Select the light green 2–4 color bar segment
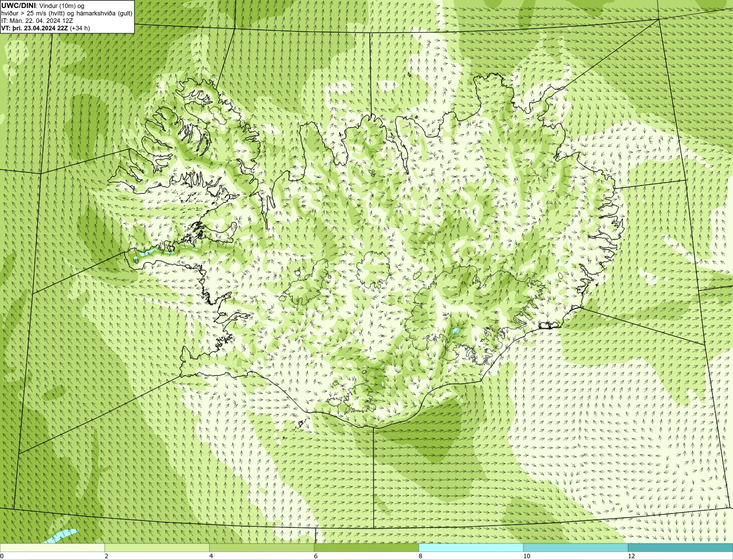 157,548
